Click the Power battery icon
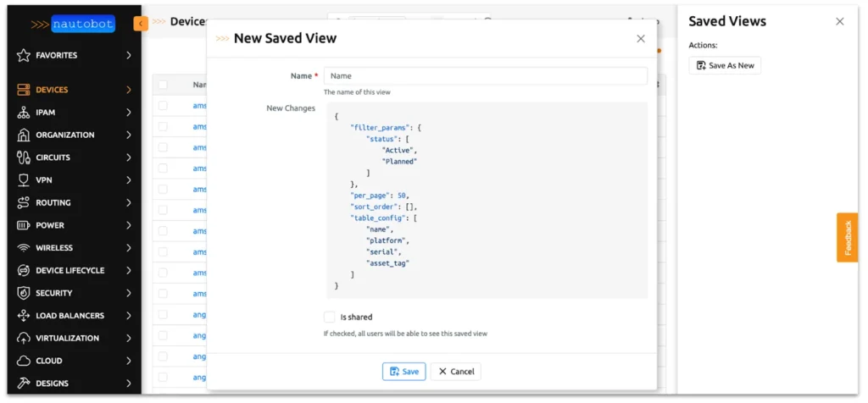This screenshot has height=403, width=868. point(23,225)
